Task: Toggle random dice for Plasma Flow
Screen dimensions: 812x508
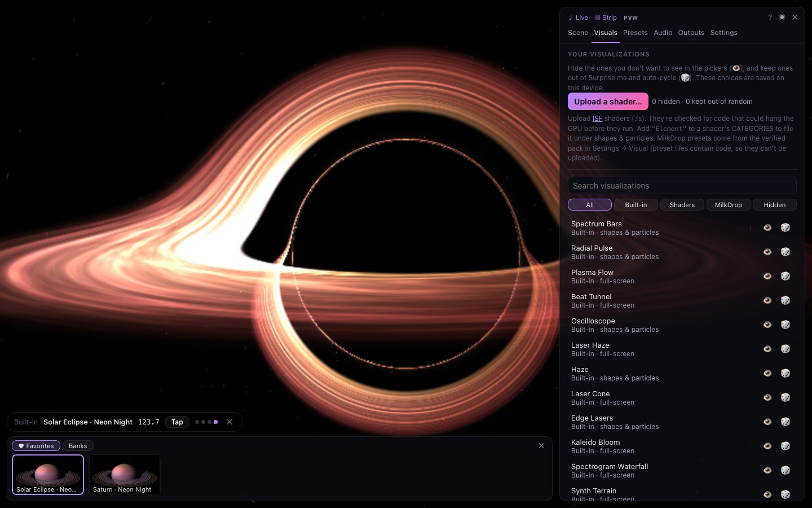Action: click(785, 276)
